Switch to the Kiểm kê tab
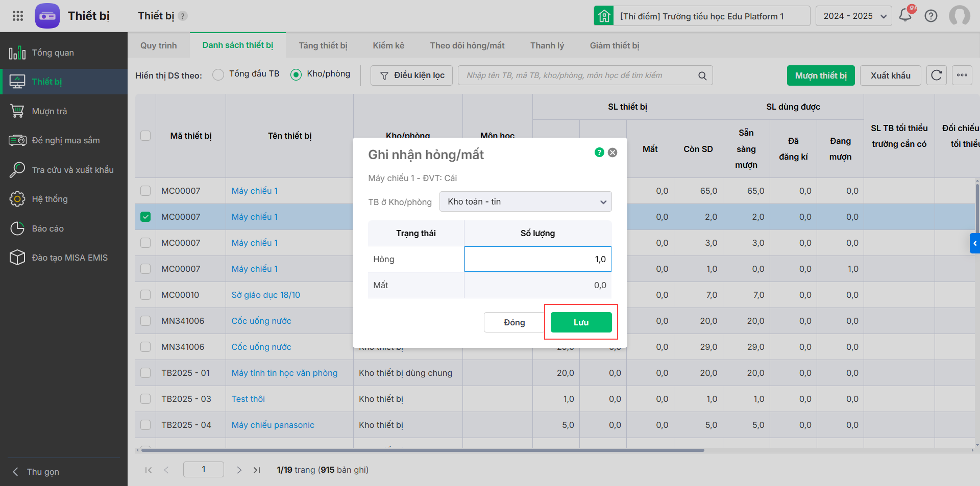 click(x=388, y=45)
